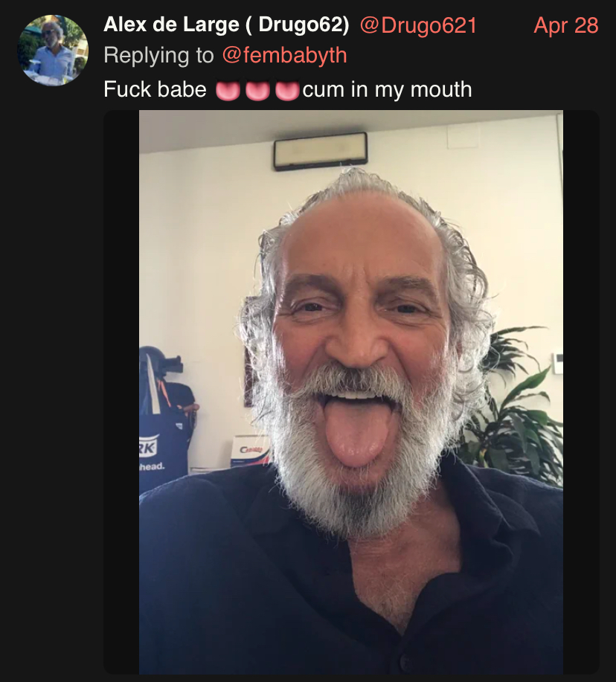Click the middle tongue emoji in the tweet
The width and height of the screenshot is (616, 682).
pyautogui.click(x=257, y=91)
